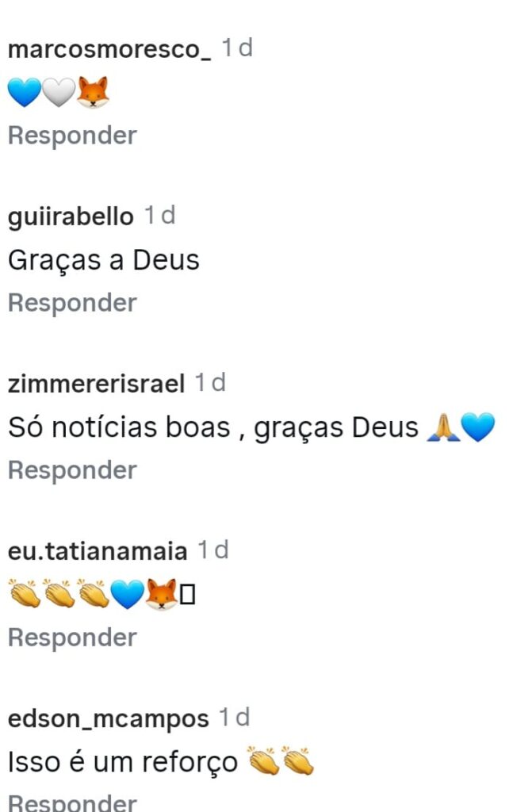Reply to eu.tatianamaia comment via Responder
Viewport: 513px width, 812px height.
(72, 638)
